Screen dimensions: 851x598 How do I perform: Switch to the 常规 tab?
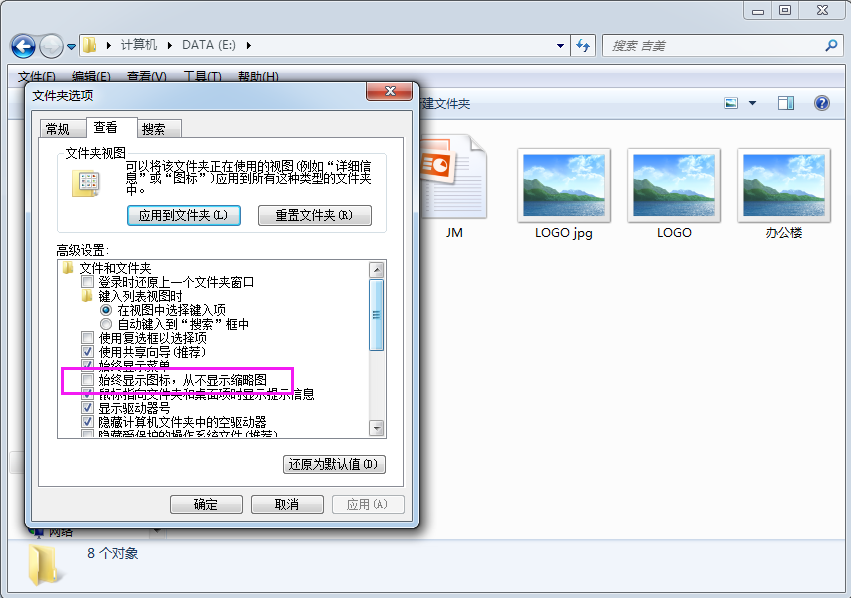[63, 129]
